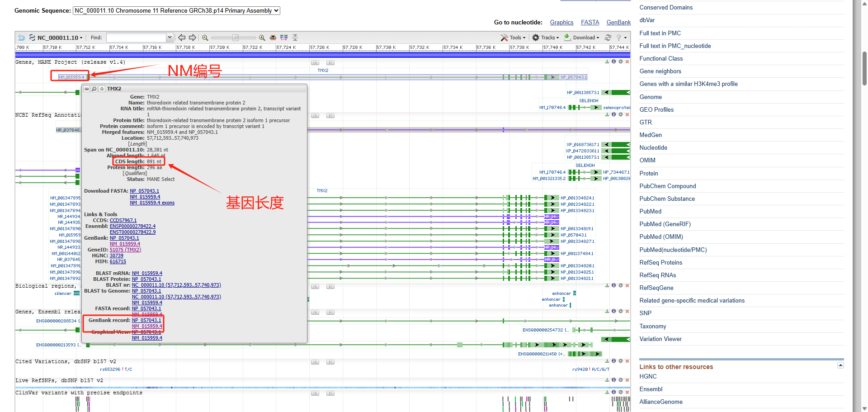The width and height of the screenshot is (868, 412).
Task: Click previous-feature button on MANE track
Action: [315, 62]
